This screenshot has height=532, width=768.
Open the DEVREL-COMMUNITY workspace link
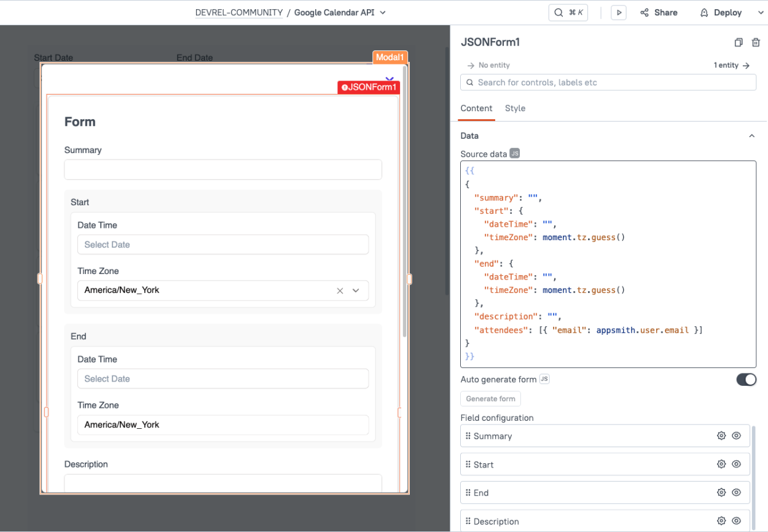click(238, 12)
